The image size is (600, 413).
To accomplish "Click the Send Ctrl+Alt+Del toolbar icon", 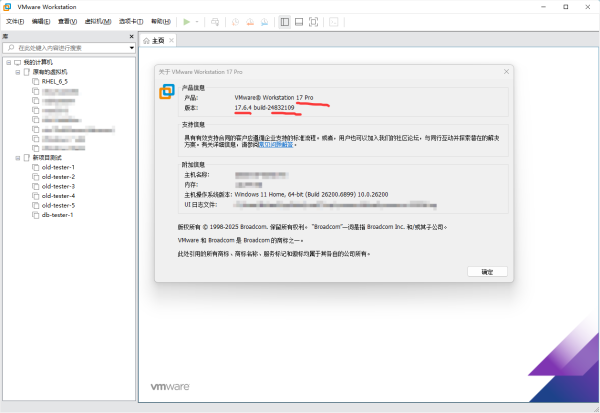I will (215, 22).
